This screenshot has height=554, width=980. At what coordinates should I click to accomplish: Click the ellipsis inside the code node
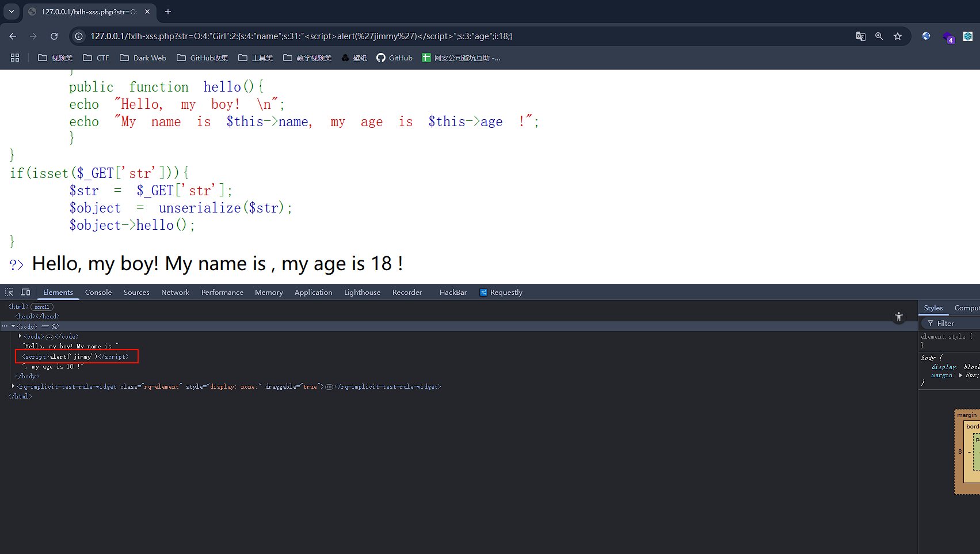pyautogui.click(x=49, y=337)
